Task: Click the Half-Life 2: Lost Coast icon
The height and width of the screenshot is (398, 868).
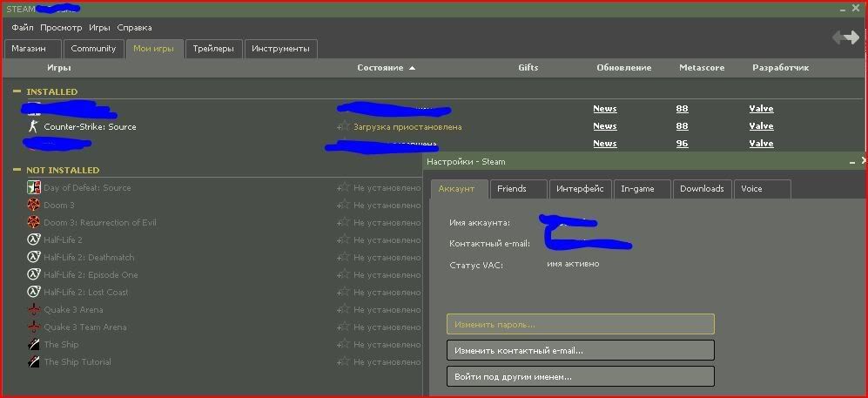Action: point(34,293)
